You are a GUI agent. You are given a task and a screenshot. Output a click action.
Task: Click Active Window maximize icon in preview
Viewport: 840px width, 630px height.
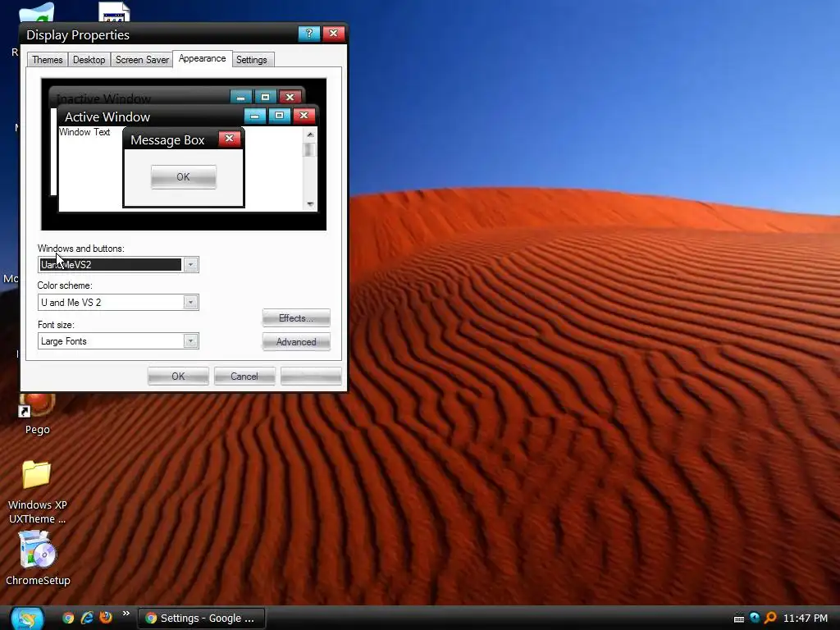[279, 115]
